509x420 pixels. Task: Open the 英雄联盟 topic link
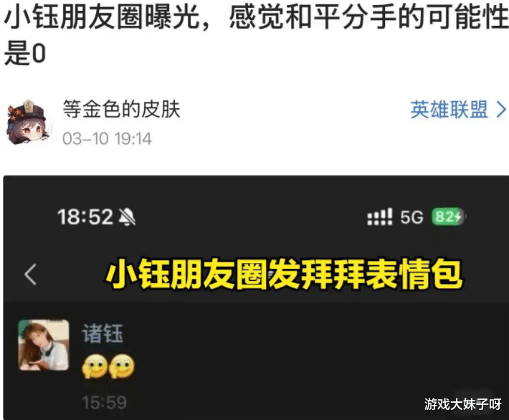[449, 110]
